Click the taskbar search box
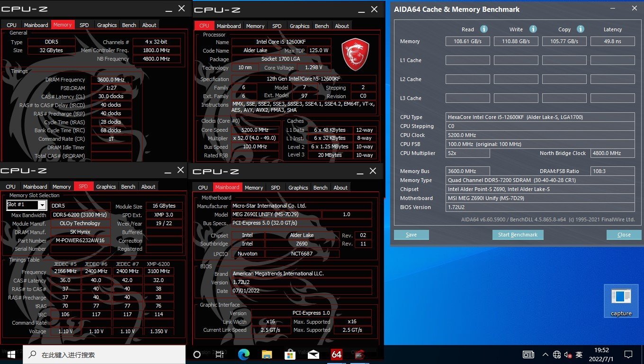Image resolution: width=644 pixels, height=364 pixels. pos(104,355)
